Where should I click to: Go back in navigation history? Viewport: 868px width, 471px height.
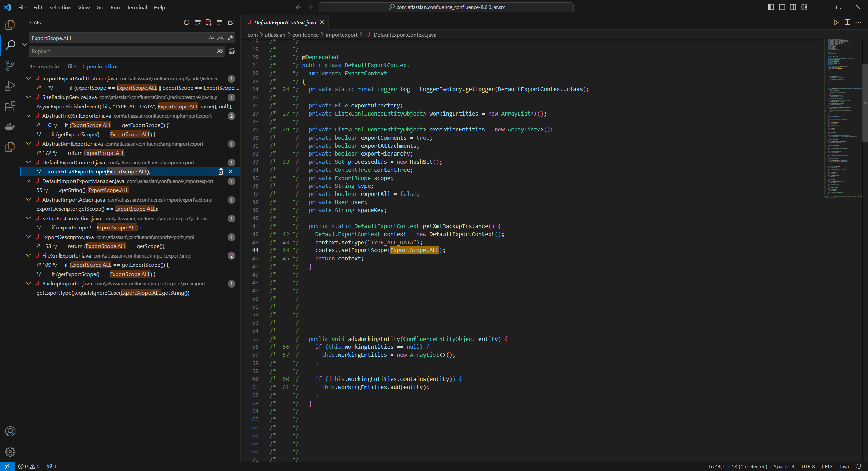299,7
